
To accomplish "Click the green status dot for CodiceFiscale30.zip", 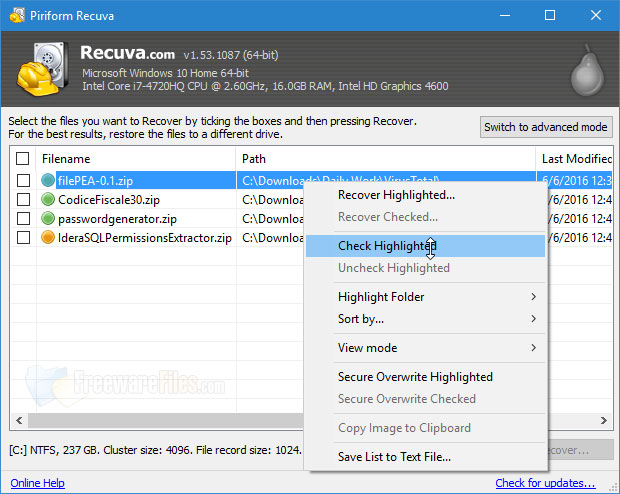I will click(x=48, y=199).
